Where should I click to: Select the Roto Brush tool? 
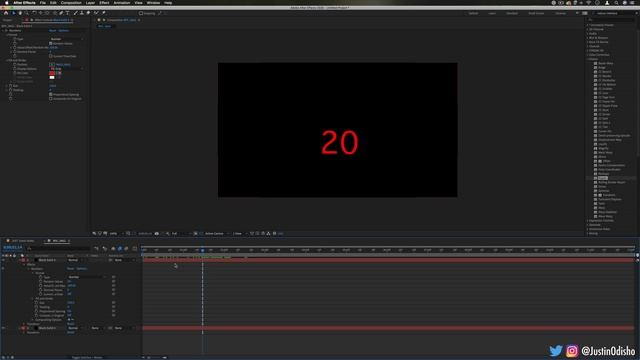[x=96, y=13]
